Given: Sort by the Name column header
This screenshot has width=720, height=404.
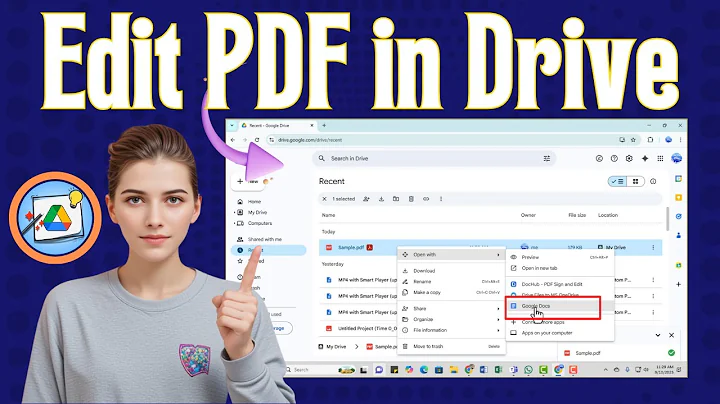Looking at the screenshot, I should [x=328, y=215].
